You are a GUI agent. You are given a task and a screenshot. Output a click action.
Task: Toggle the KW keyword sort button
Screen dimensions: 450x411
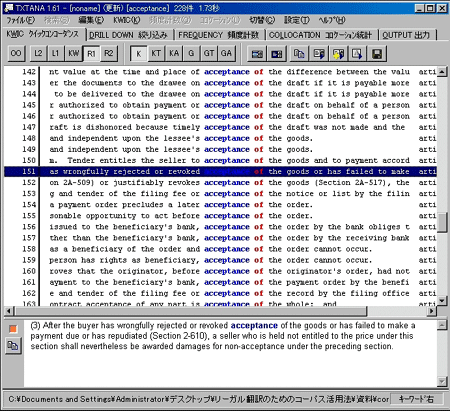73,53
